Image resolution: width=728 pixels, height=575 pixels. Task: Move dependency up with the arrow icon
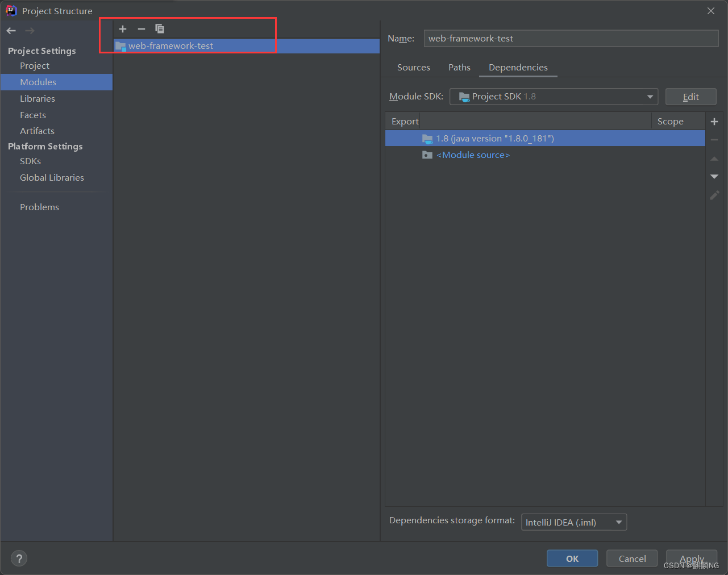tap(714, 159)
